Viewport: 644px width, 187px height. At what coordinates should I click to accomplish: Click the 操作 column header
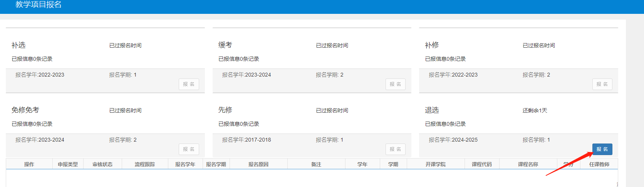29,164
